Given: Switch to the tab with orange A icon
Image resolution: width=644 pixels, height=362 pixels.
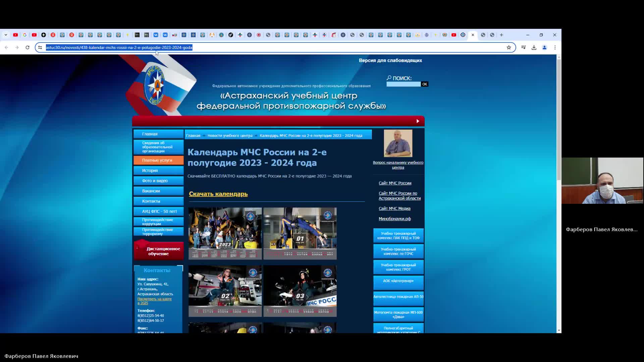Looking at the screenshot, I should click(x=212, y=35).
